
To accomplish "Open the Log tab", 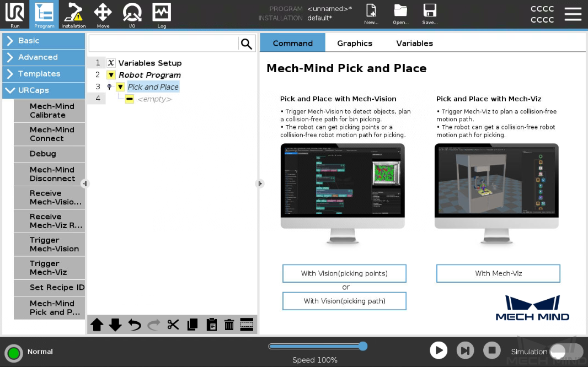I will tap(162, 15).
